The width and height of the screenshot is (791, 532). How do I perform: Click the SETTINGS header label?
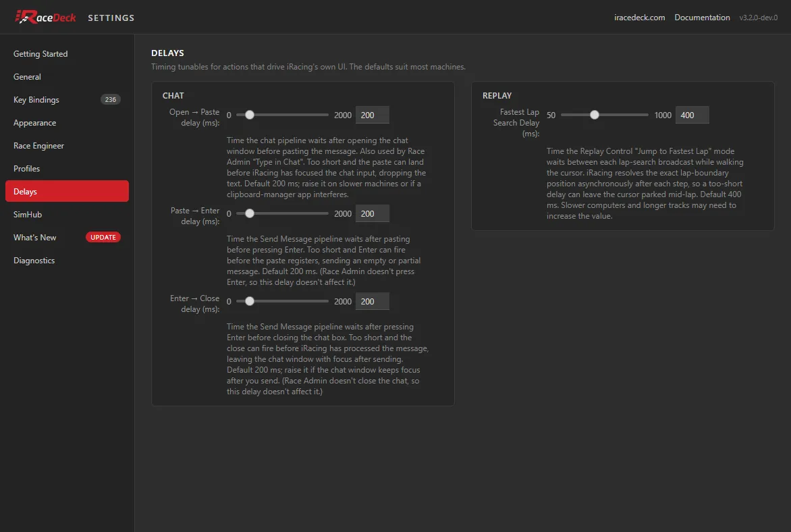tap(111, 18)
